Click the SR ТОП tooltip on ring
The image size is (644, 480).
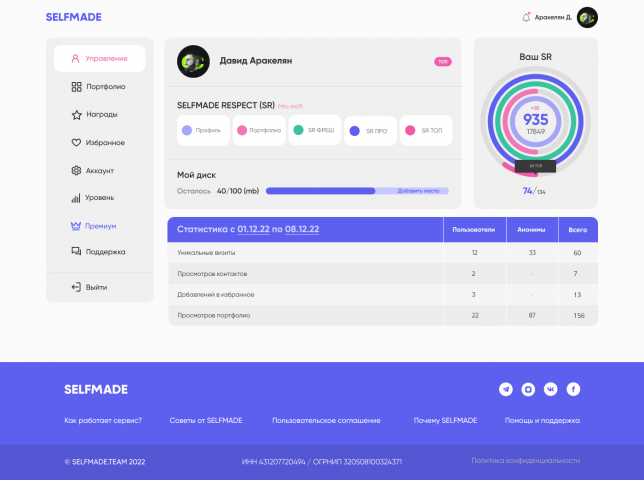point(535,166)
